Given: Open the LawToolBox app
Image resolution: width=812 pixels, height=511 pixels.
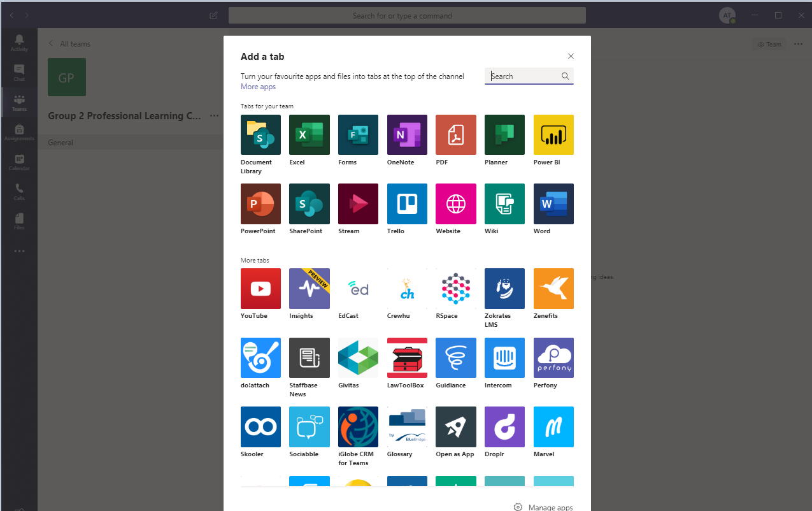Looking at the screenshot, I should [x=407, y=358].
